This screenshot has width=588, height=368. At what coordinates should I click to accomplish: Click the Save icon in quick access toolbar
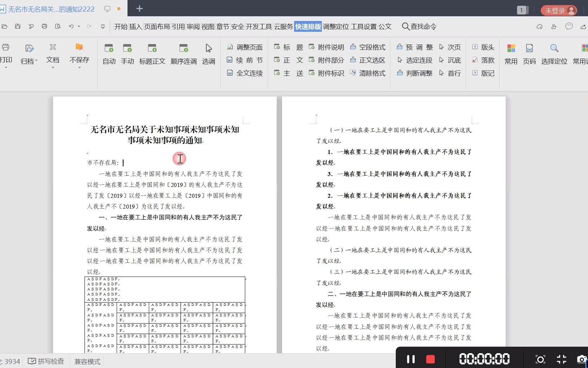[x=17, y=26]
